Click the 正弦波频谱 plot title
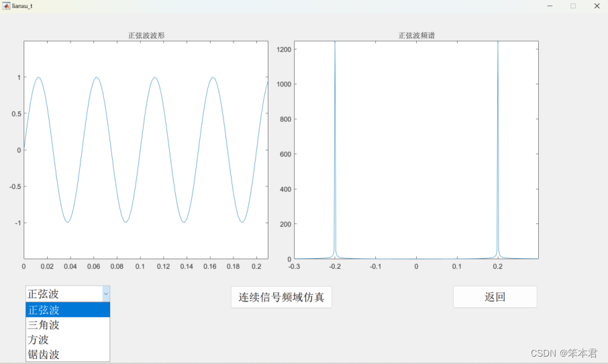The width and height of the screenshot is (608, 364). click(417, 36)
